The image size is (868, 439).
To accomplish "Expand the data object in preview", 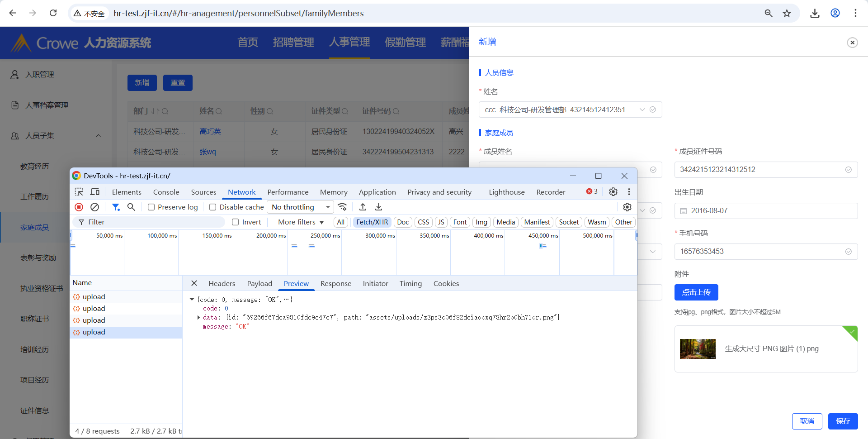I will (198, 318).
